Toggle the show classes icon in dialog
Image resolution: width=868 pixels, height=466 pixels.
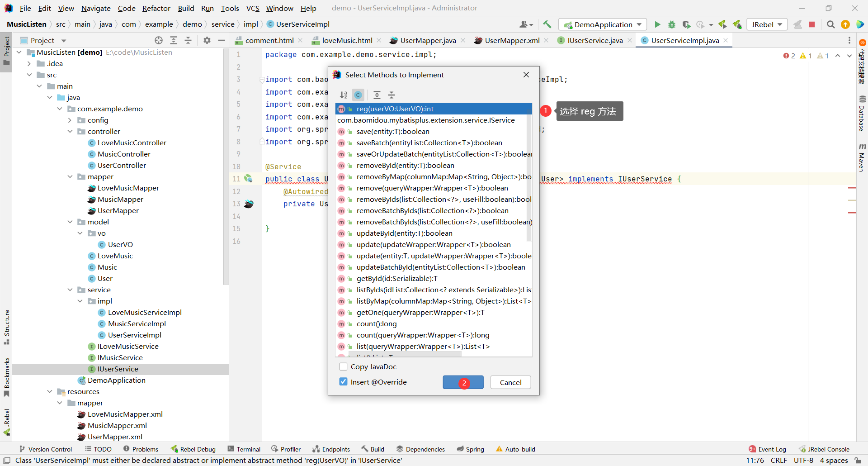tap(358, 95)
